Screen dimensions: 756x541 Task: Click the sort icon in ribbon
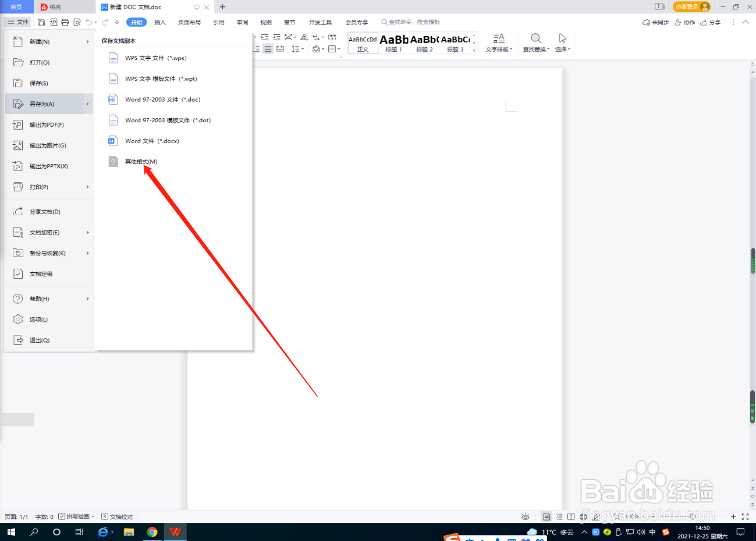tap(304, 37)
